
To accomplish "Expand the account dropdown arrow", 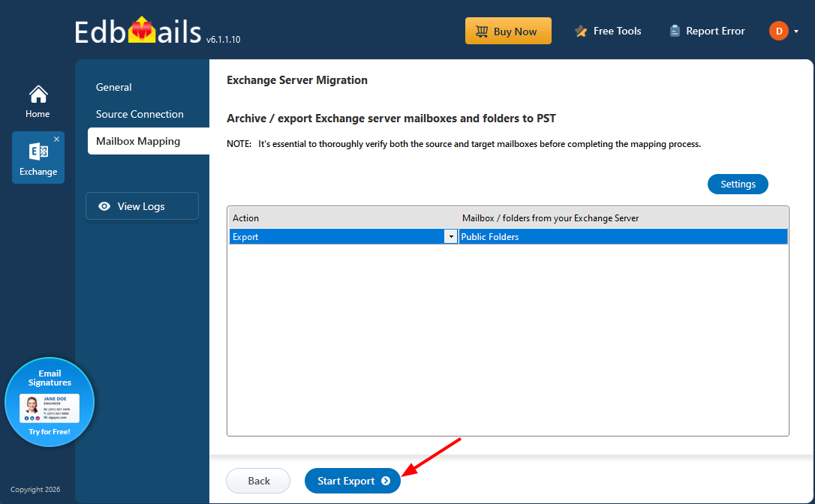I will pyautogui.click(x=796, y=31).
